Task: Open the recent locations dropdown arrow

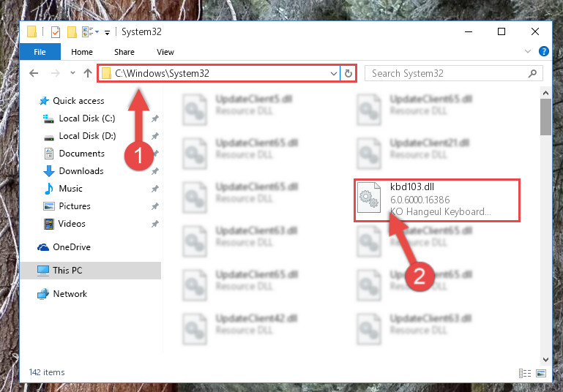Action: pos(72,73)
